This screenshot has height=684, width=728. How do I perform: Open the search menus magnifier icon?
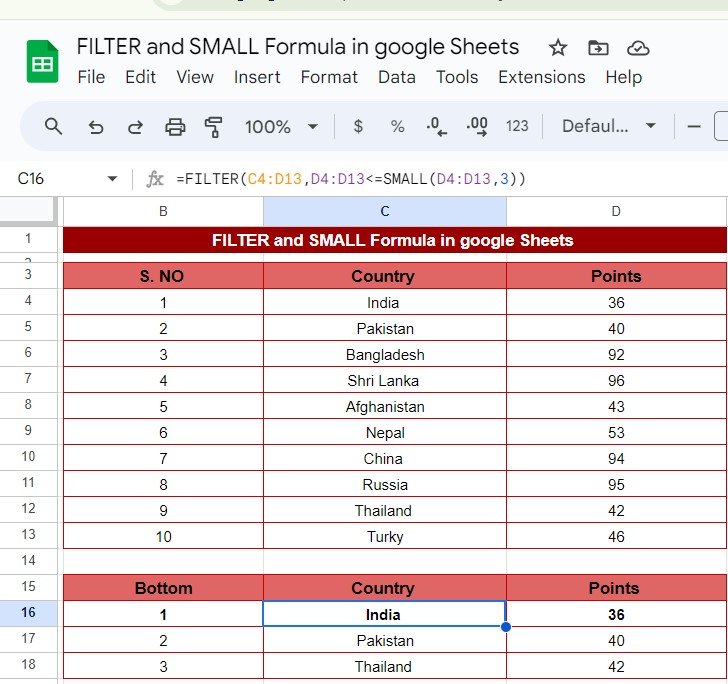[53, 126]
